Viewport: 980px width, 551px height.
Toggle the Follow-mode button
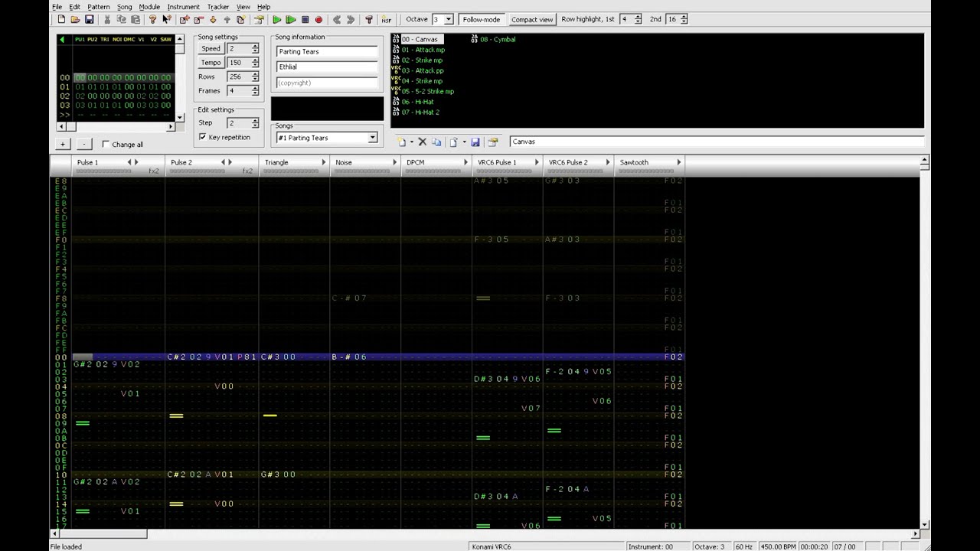pyautogui.click(x=482, y=19)
